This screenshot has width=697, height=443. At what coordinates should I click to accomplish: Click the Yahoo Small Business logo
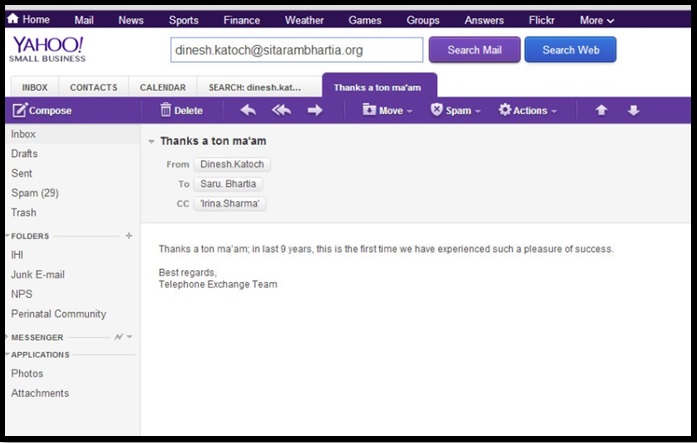click(x=47, y=49)
